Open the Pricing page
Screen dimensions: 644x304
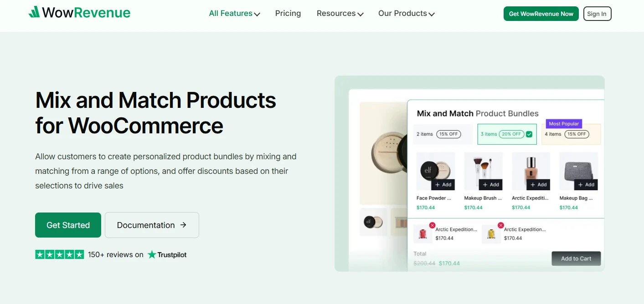tap(288, 13)
